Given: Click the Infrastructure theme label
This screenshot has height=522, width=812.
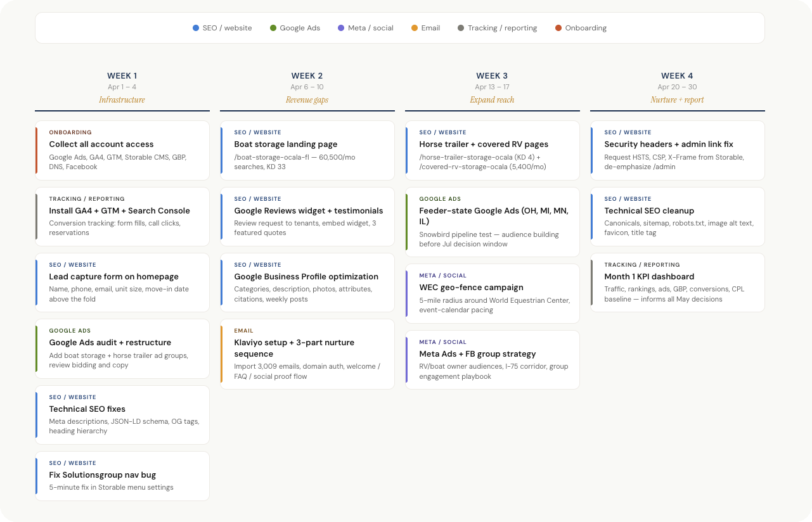Looking at the screenshot, I should [x=122, y=100].
